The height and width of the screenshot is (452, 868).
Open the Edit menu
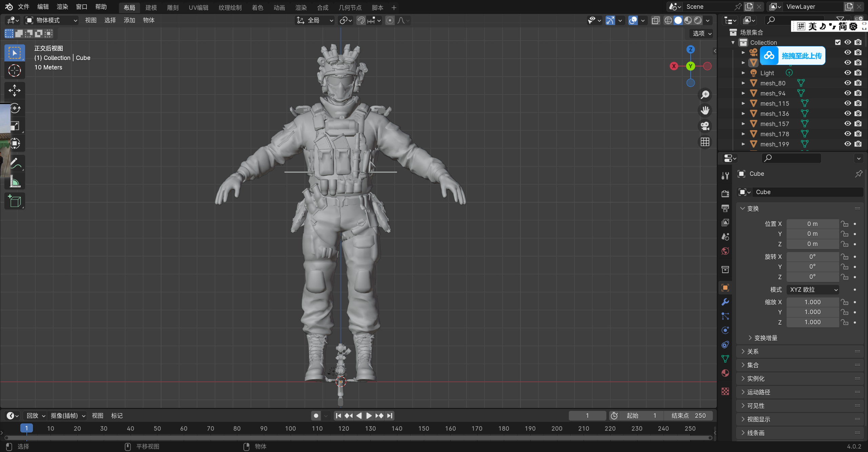tap(43, 7)
